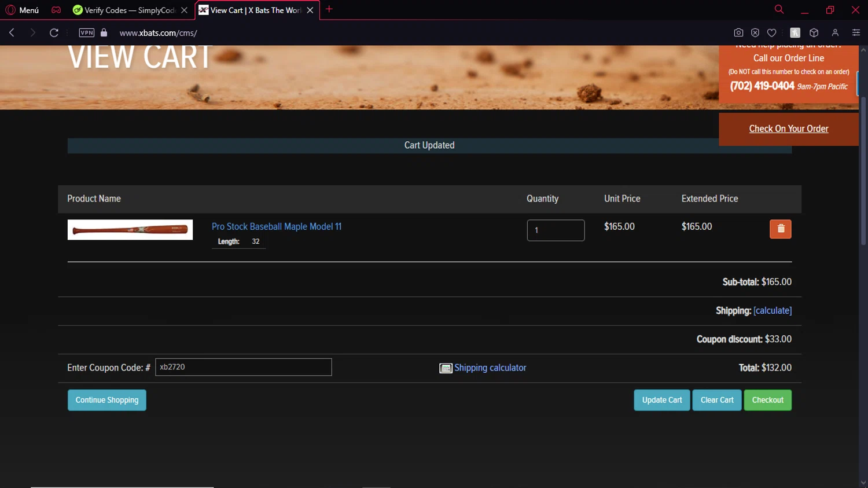Reload the current page
This screenshot has width=868, height=488.
point(54,32)
